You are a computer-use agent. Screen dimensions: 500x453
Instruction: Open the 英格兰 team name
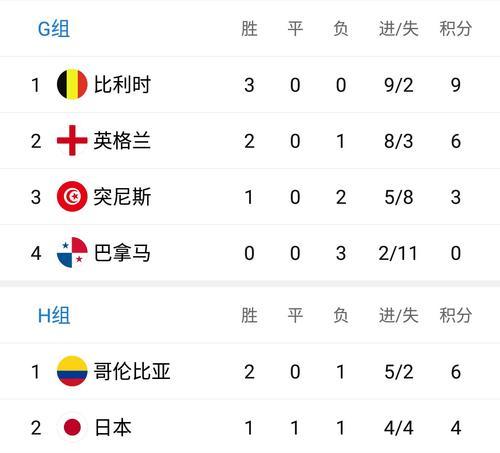click(x=122, y=140)
